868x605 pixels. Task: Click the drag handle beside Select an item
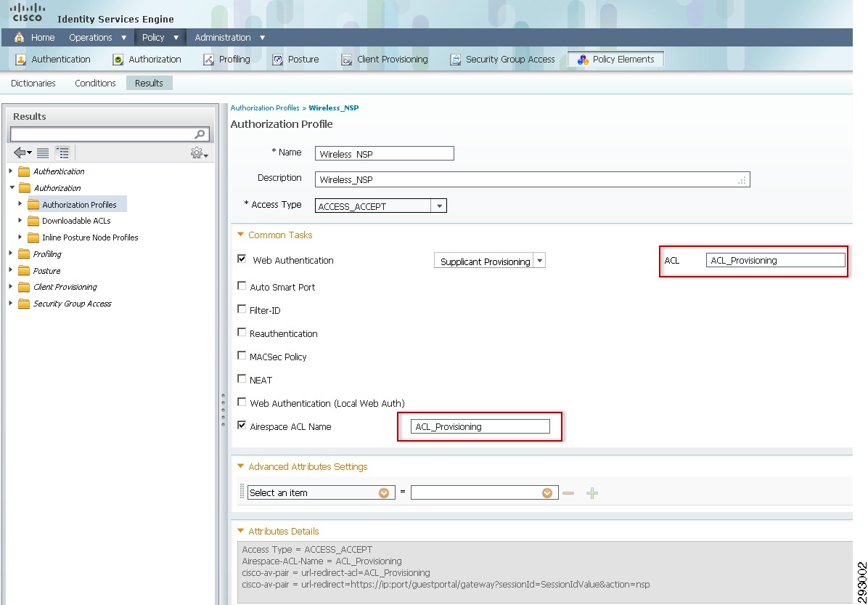tap(242, 492)
